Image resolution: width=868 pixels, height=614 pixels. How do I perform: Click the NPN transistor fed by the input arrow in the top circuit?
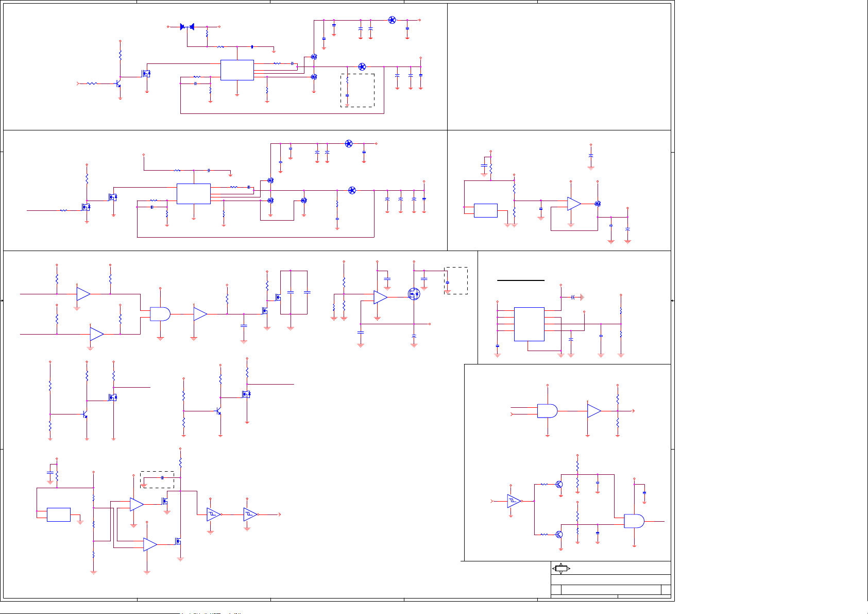pyautogui.click(x=118, y=82)
